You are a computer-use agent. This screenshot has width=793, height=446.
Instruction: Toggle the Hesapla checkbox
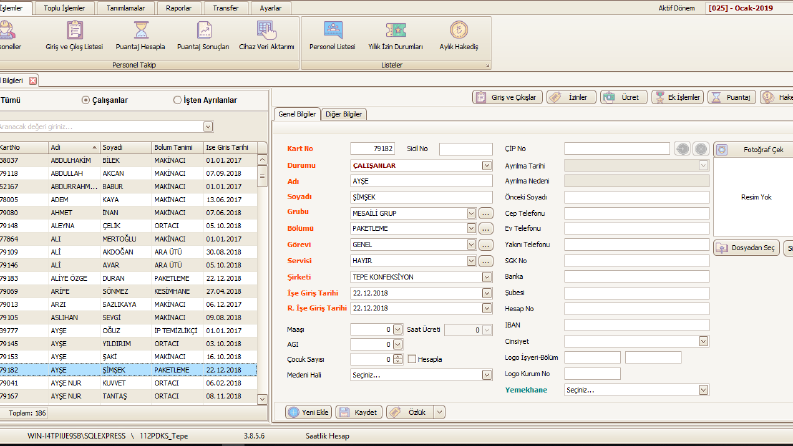click(412, 359)
